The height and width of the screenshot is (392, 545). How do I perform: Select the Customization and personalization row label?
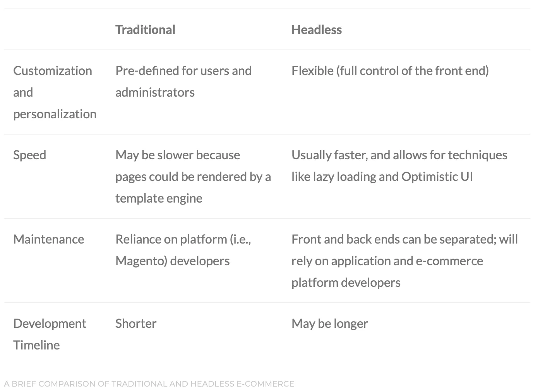point(55,92)
